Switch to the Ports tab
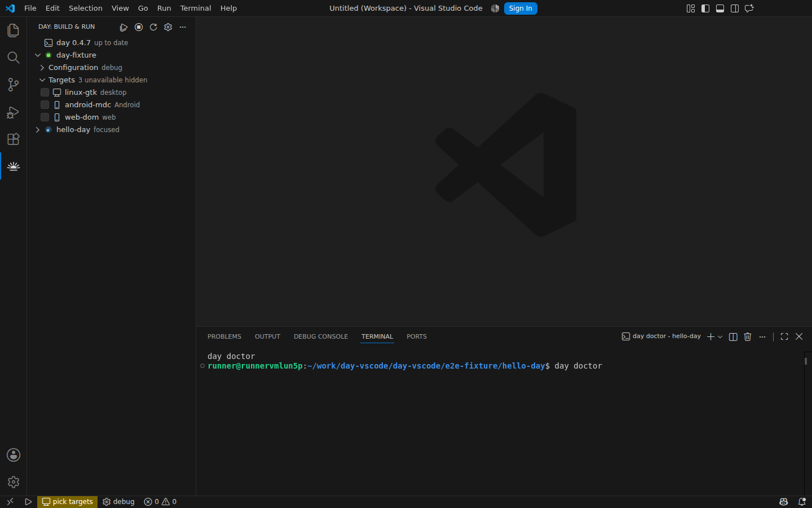812x508 pixels. 417,336
